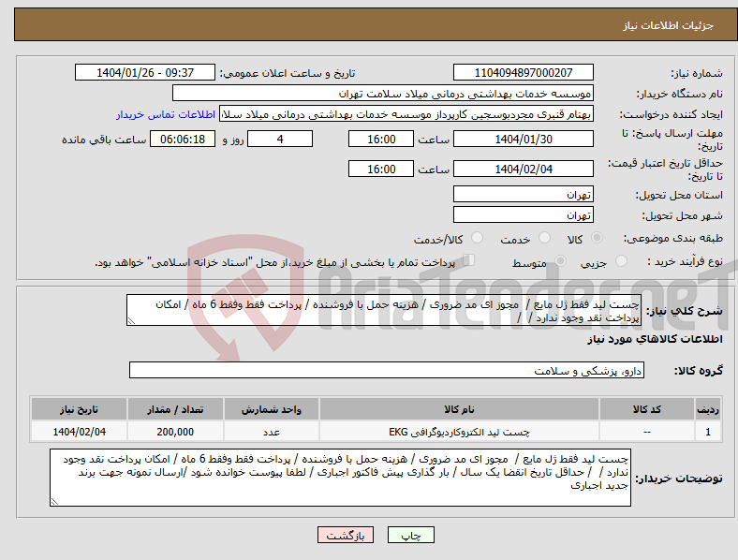Select the خدمت radio button
Screen dimensions: 738x560
point(544,238)
